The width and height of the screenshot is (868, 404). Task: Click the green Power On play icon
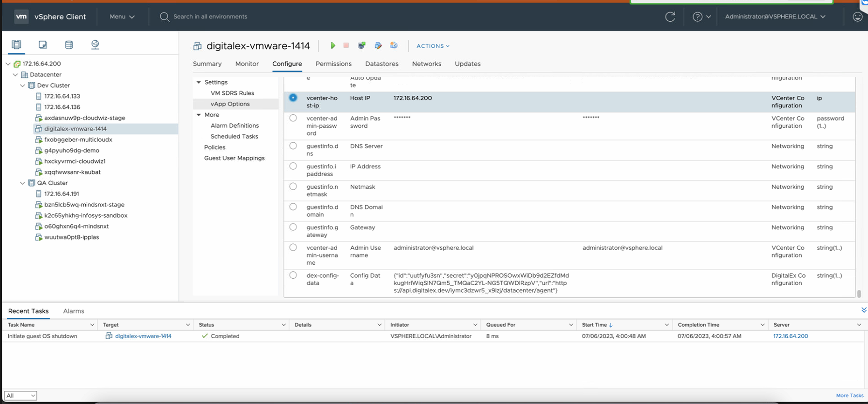click(x=333, y=45)
